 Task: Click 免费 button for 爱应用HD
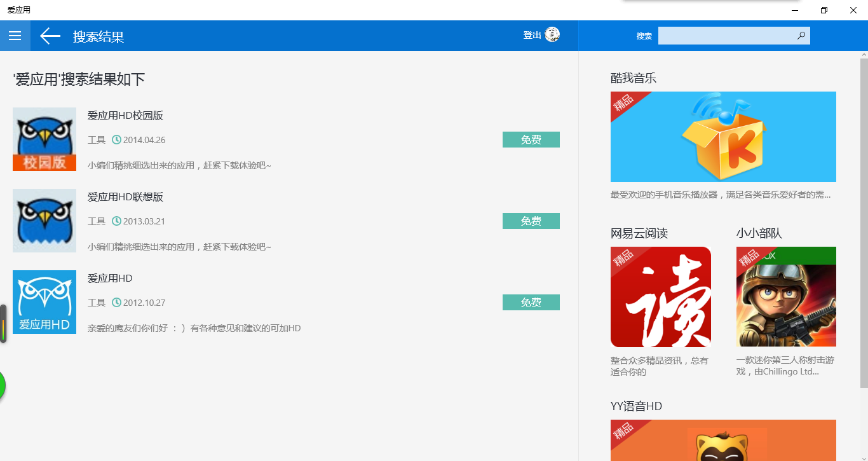(x=531, y=302)
